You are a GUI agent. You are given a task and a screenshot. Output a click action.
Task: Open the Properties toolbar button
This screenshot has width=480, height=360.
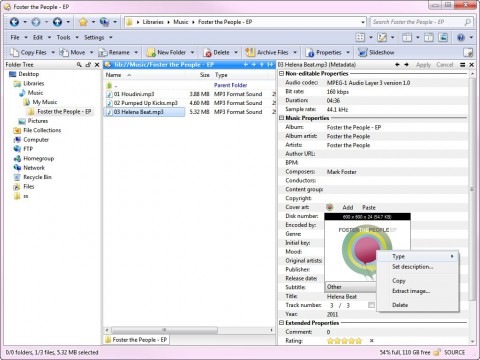click(x=324, y=52)
